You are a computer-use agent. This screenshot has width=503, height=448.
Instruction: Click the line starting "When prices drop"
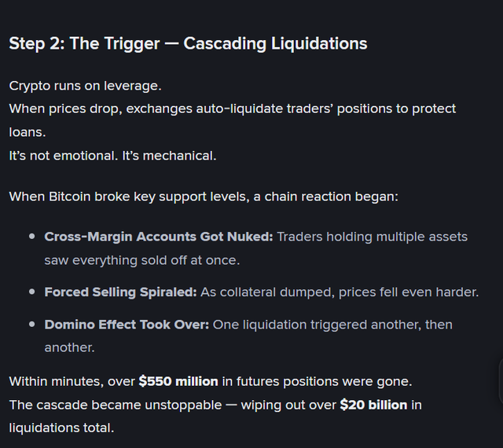point(232,108)
